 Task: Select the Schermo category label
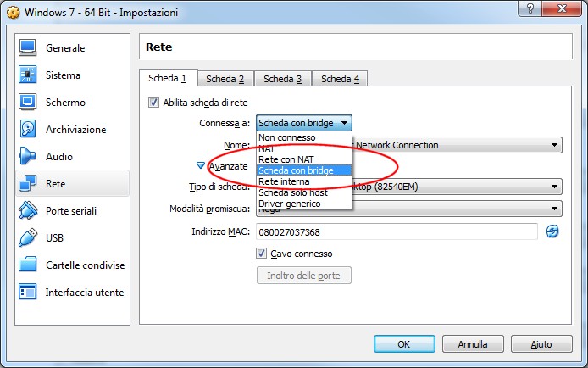(65, 102)
